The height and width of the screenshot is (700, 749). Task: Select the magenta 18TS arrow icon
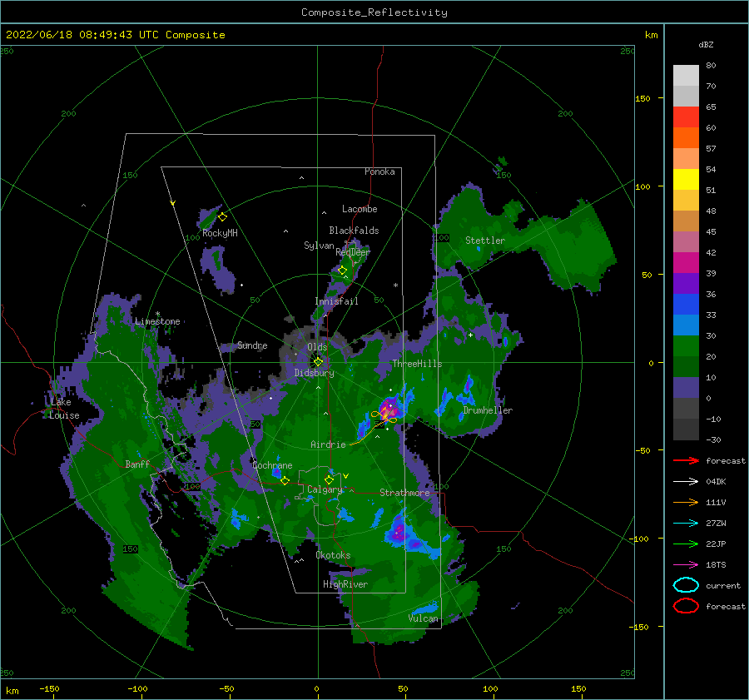pyautogui.click(x=686, y=565)
